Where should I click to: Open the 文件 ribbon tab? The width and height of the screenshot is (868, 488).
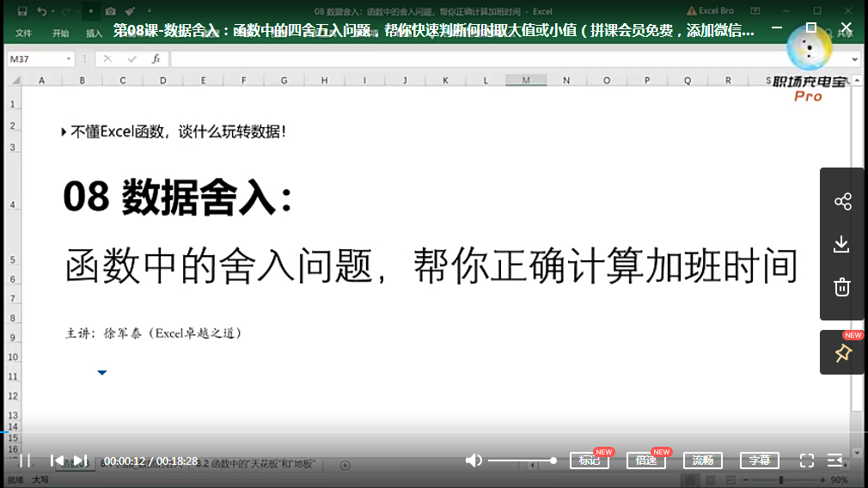[x=23, y=34]
